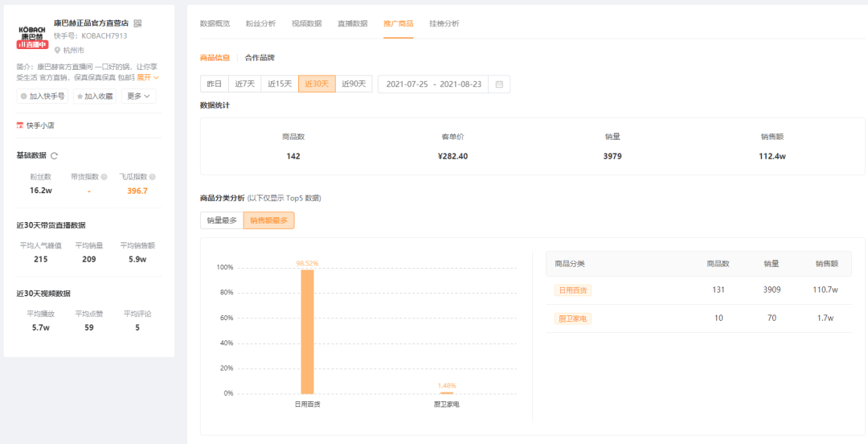Screen dimensions: 868x444
Task: Click the 飞瓜指数 value 396.7
Action: click(x=137, y=191)
